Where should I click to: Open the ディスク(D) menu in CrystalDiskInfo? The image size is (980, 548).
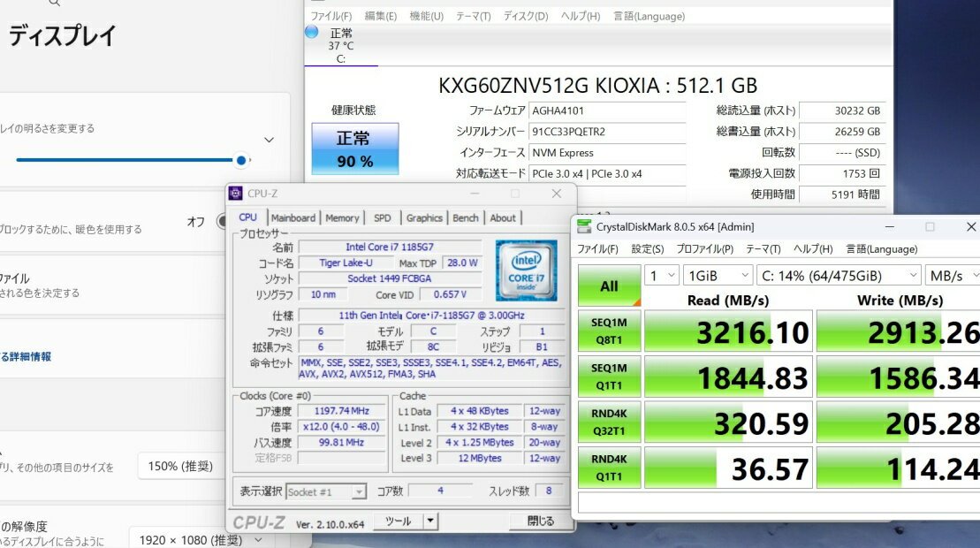coord(525,16)
